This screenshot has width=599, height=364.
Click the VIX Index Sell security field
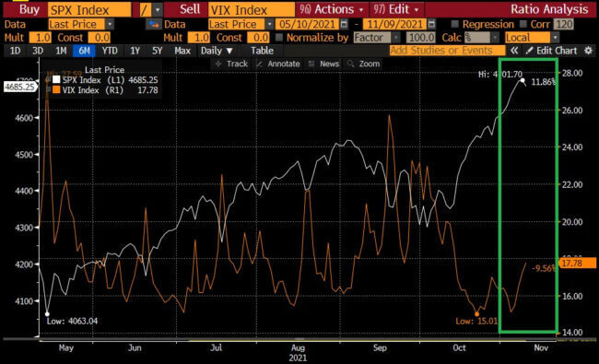click(x=251, y=10)
